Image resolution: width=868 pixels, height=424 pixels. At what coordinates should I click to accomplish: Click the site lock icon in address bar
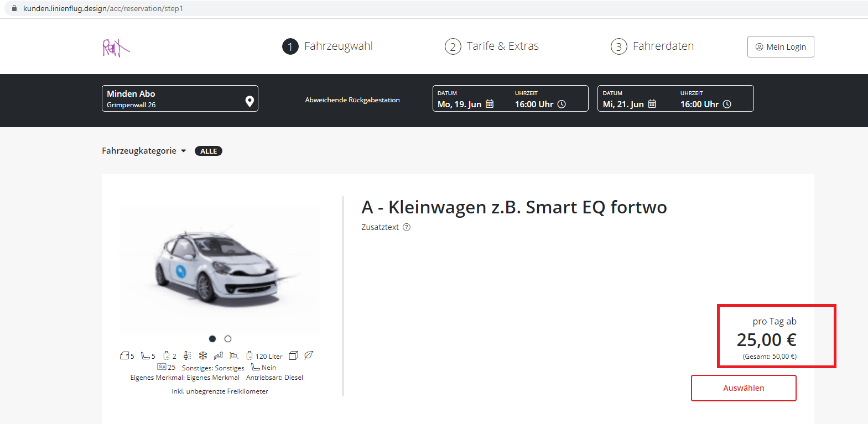click(14, 8)
